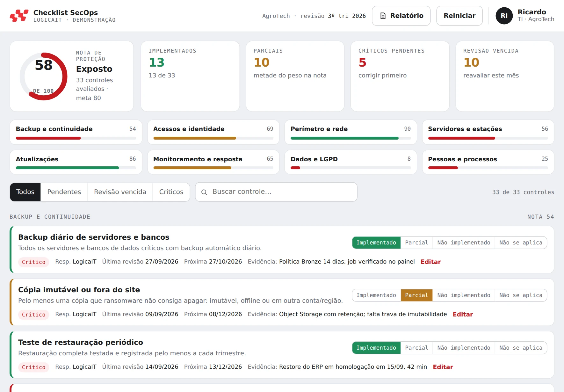Open the RI user avatar
The image size is (564, 392).
coord(504,16)
